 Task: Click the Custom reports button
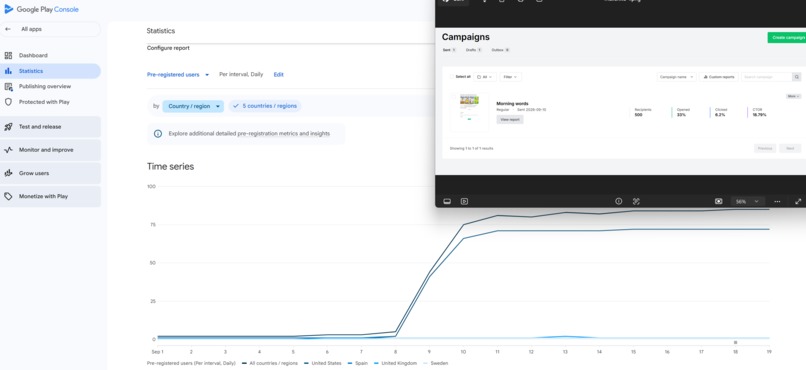coord(720,77)
